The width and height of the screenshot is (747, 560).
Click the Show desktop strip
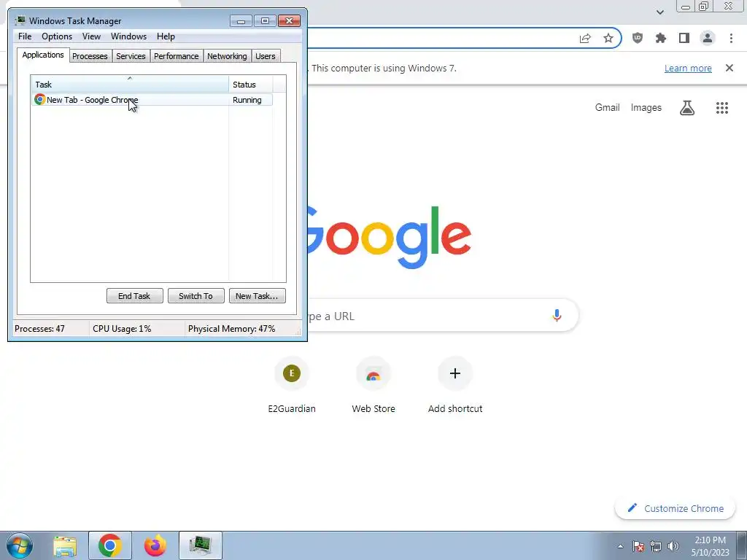[742, 545]
